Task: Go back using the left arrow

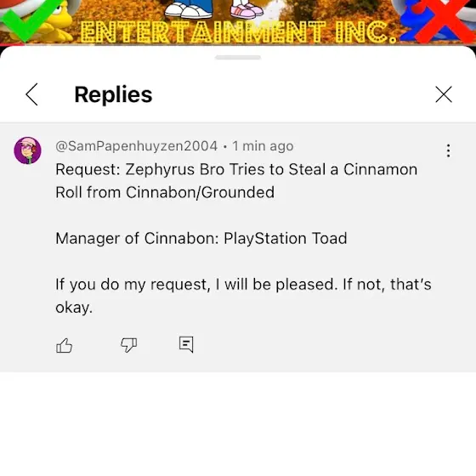Action: tap(32, 94)
